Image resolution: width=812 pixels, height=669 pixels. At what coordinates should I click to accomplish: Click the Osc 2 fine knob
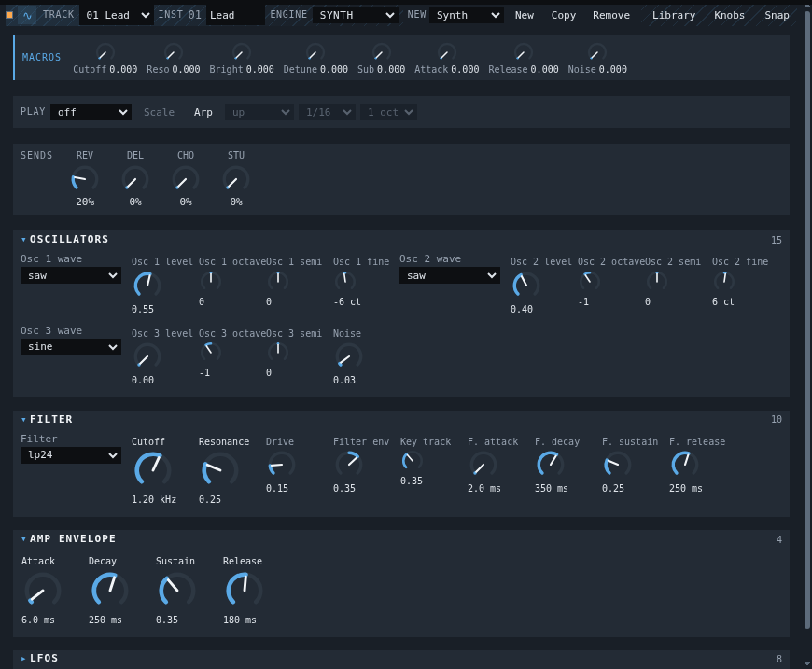pos(724,281)
